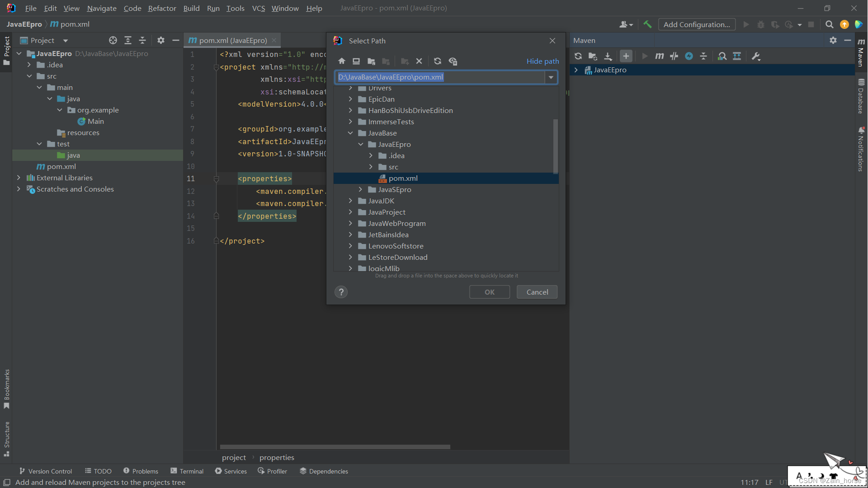
Task: Open the Code With Me account menu
Action: click(x=626, y=24)
